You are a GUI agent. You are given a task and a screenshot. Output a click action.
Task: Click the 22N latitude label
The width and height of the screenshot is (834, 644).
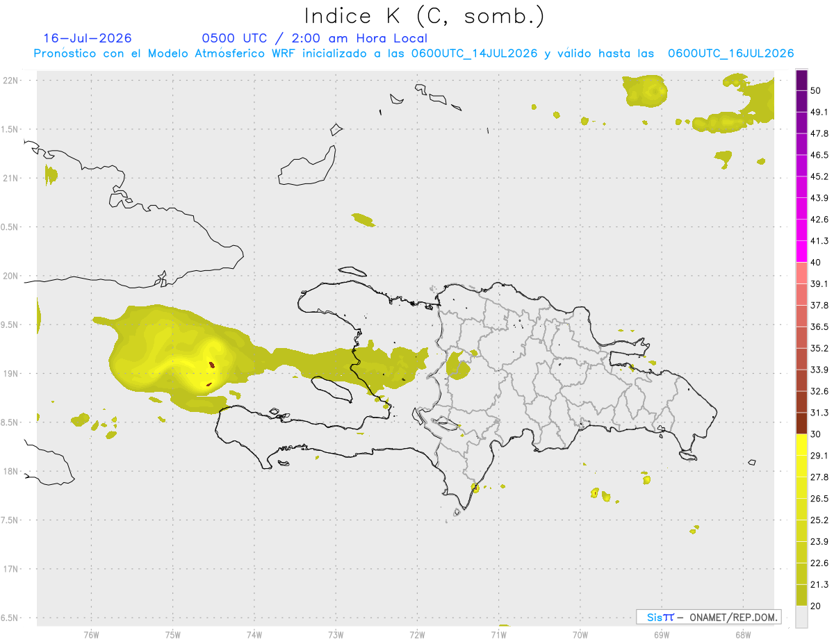[x=11, y=80]
